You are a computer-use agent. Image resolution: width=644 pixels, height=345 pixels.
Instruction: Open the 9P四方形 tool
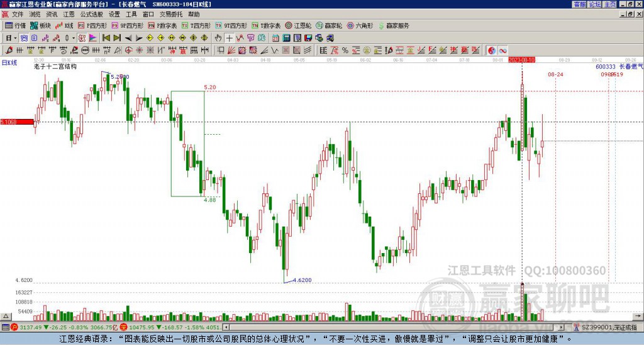point(127,25)
